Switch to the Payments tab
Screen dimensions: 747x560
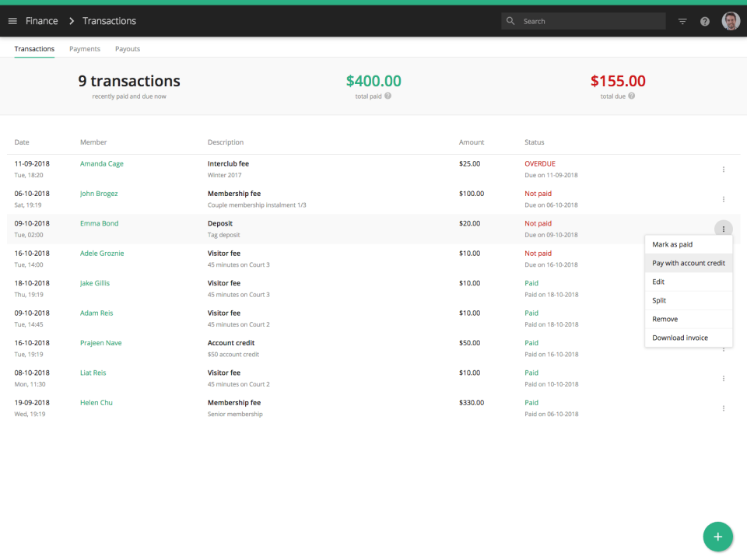[x=85, y=48]
